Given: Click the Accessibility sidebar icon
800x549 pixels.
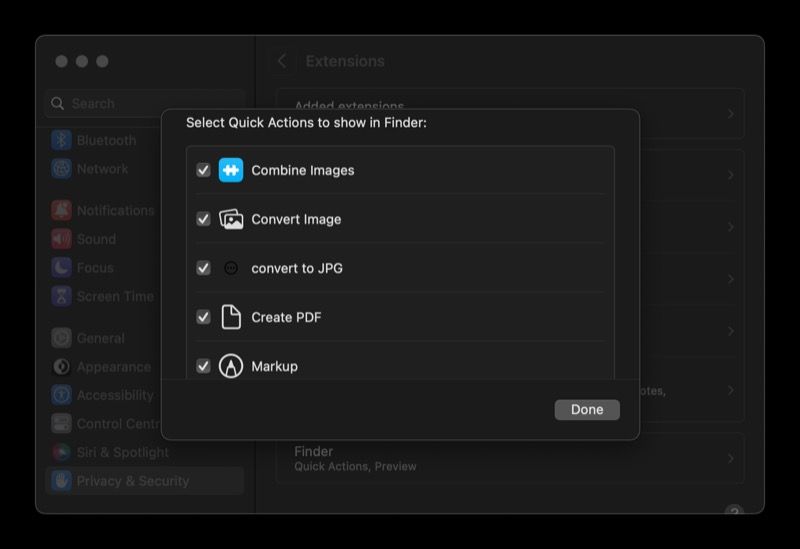Looking at the screenshot, I should point(61,395).
